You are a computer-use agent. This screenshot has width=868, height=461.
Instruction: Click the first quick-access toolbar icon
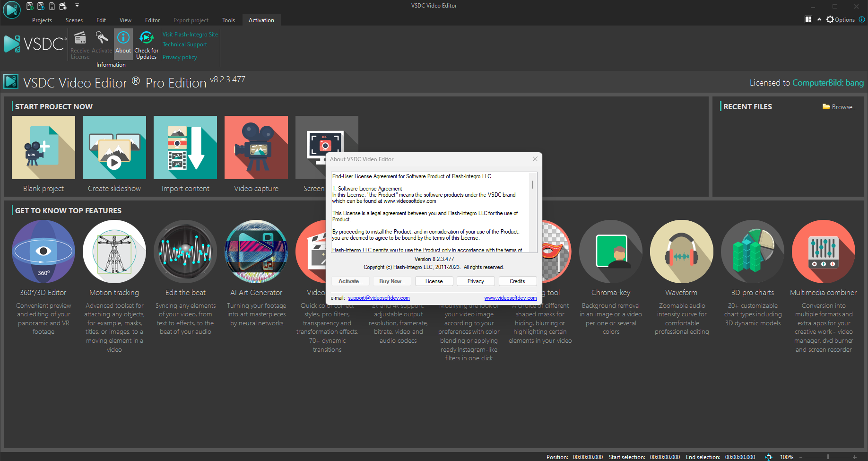click(30, 6)
